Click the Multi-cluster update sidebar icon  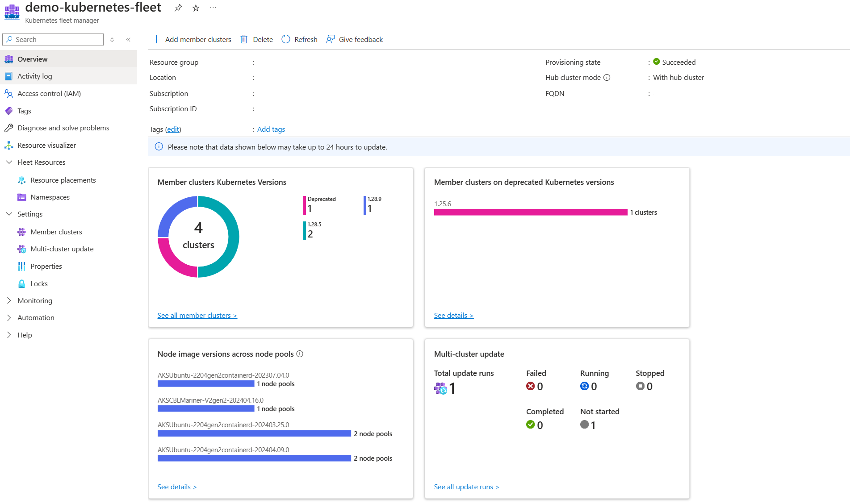pyautogui.click(x=21, y=249)
